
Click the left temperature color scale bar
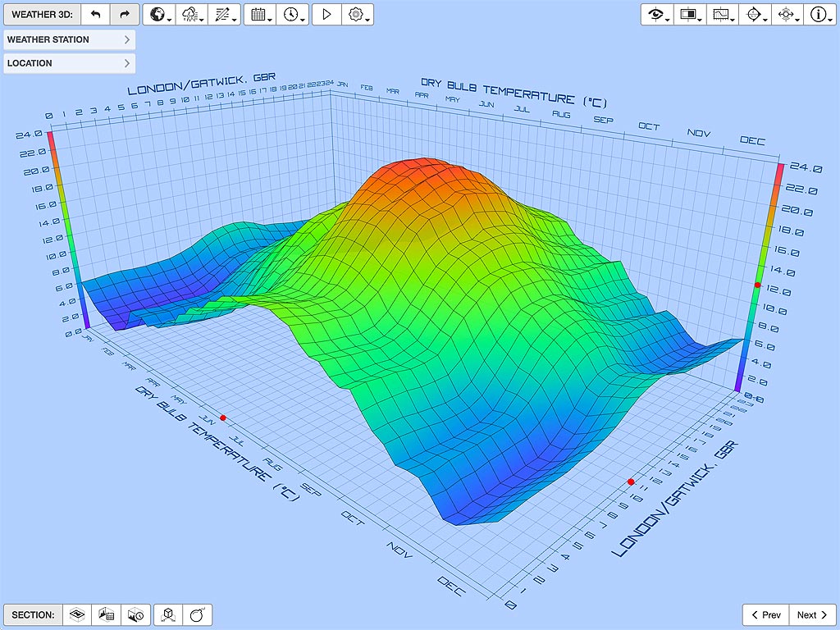(67, 231)
